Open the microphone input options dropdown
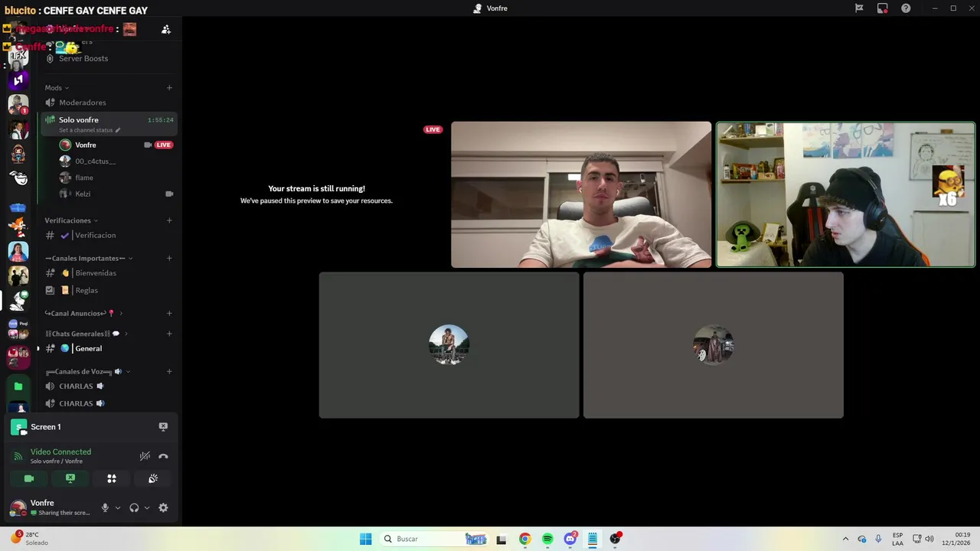Screen dimensions: 980x551 pyautogui.click(x=117, y=507)
